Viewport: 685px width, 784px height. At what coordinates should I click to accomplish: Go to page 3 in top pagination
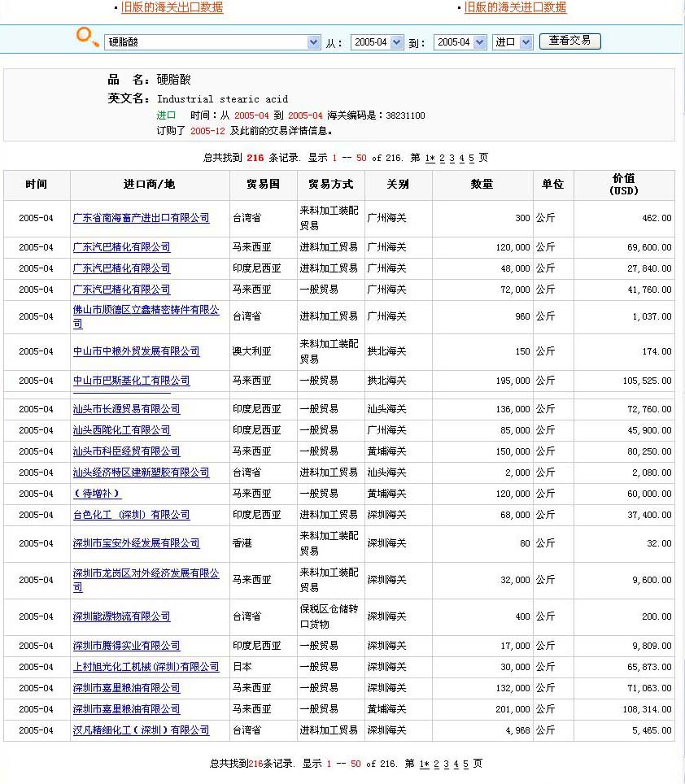coord(452,158)
